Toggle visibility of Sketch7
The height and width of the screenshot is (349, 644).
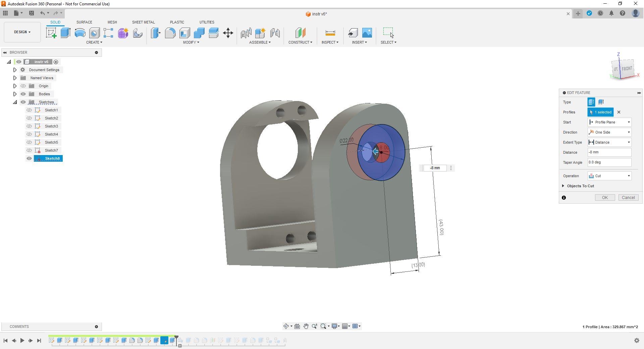(x=29, y=150)
